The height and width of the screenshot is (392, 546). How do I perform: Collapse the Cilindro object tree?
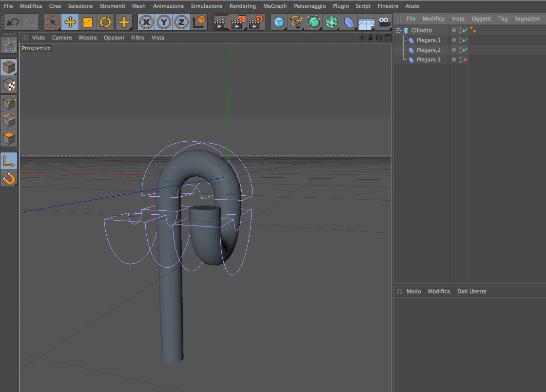pos(398,30)
